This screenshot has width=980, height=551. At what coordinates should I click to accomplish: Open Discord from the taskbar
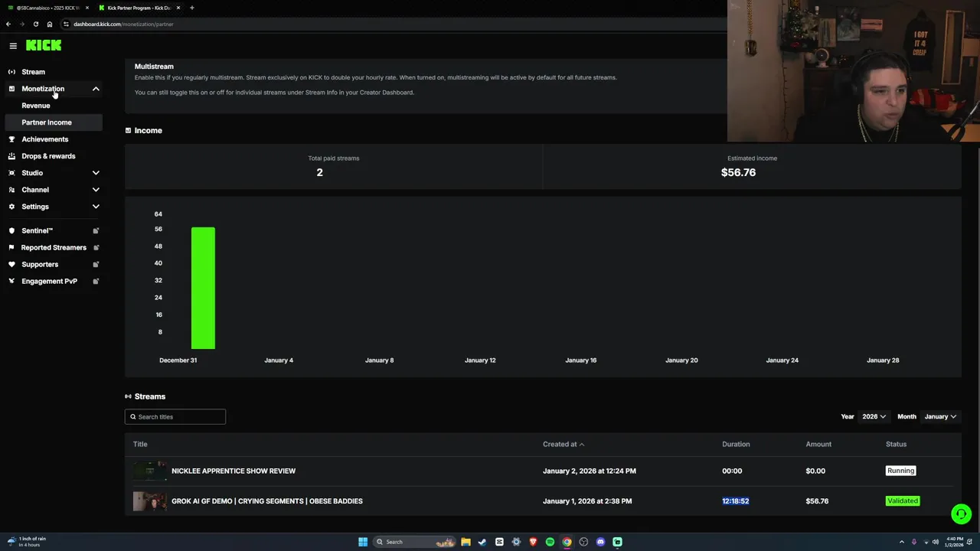click(600, 542)
